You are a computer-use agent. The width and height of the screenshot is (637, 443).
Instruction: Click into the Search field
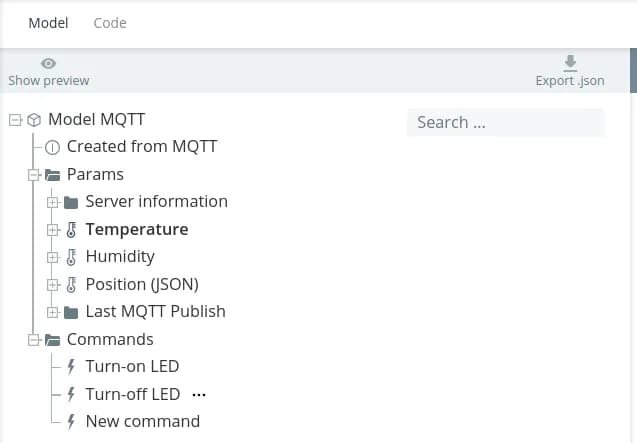click(x=505, y=122)
